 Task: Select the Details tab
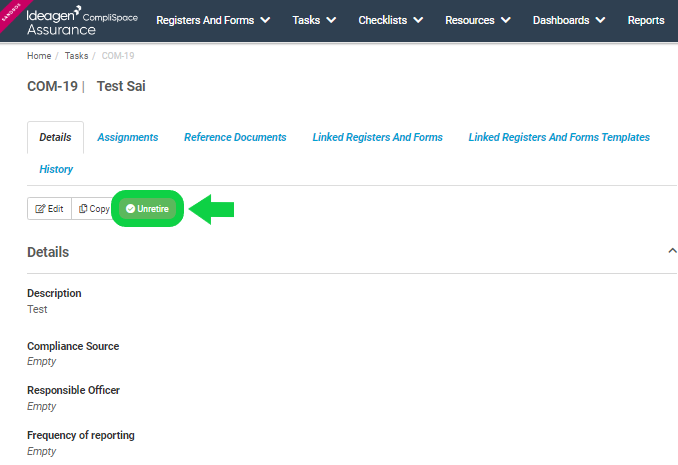(x=55, y=138)
